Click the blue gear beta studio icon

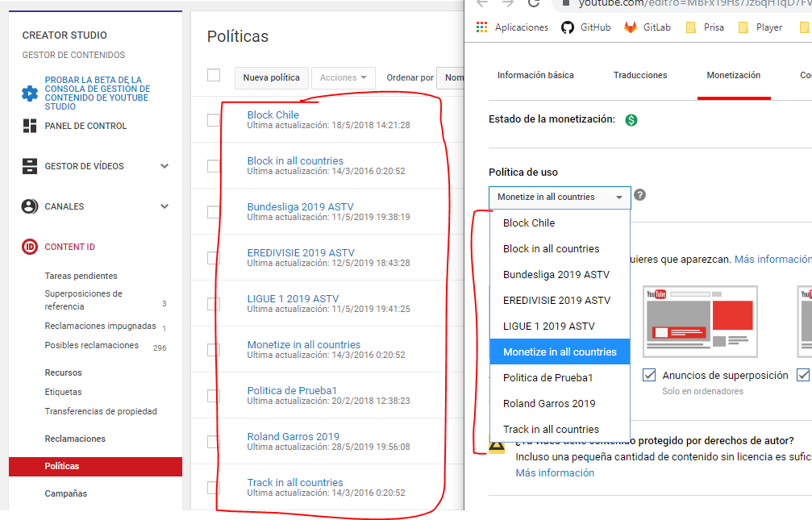pos(30,94)
